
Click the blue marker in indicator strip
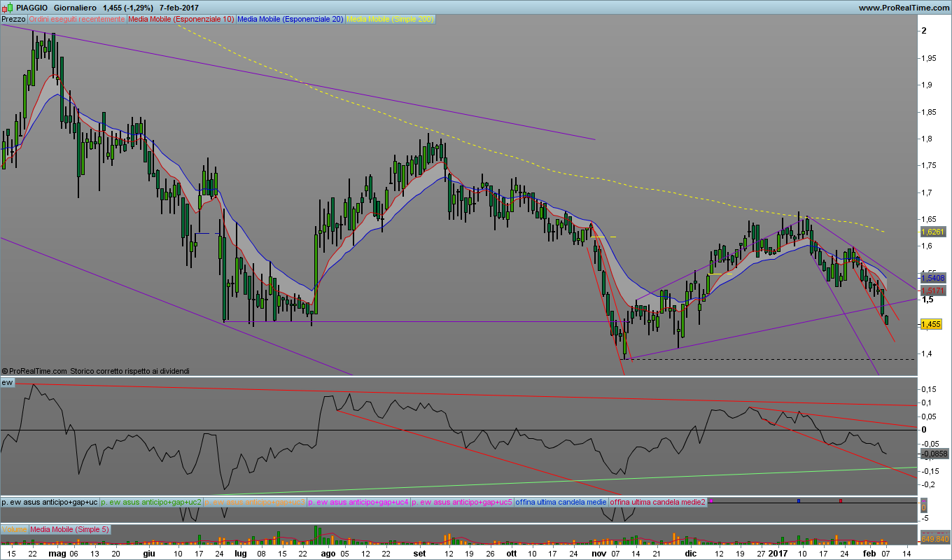click(x=799, y=500)
